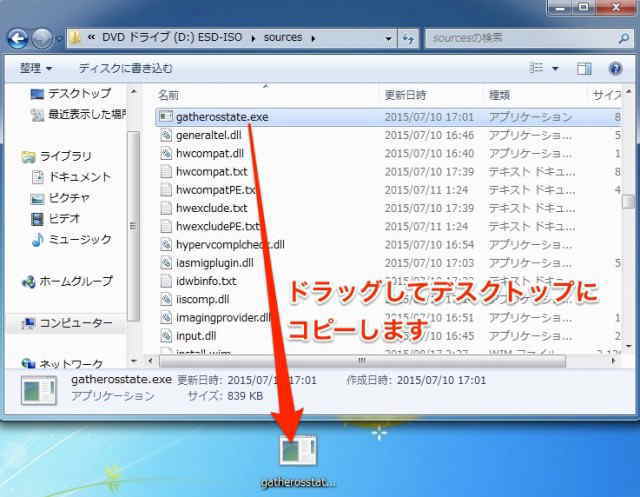Expand the breadcrumb arrow after sources
This screenshot has width=640, height=497.
pos(313,38)
